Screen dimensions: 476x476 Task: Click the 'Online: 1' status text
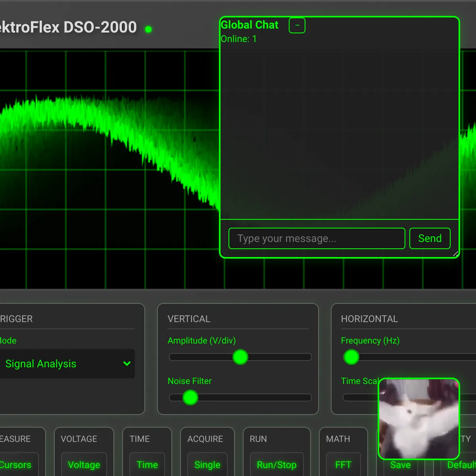tap(238, 39)
